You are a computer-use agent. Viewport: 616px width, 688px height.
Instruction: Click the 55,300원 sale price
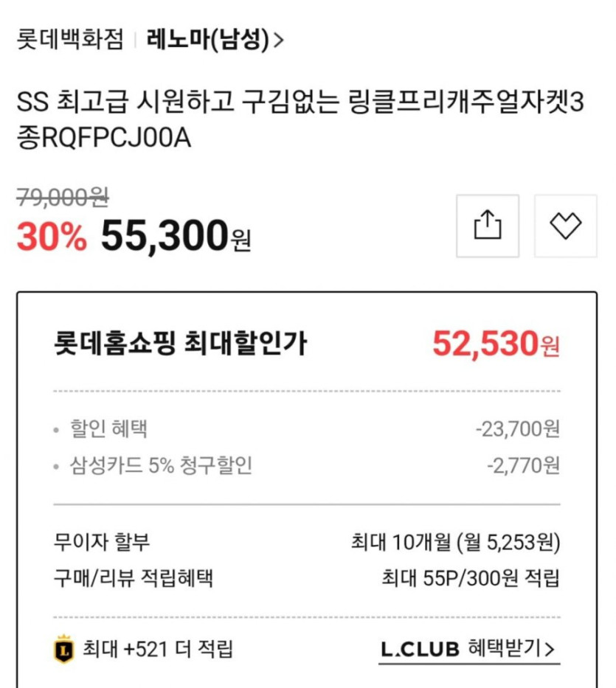pyautogui.click(x=176, y=237)
